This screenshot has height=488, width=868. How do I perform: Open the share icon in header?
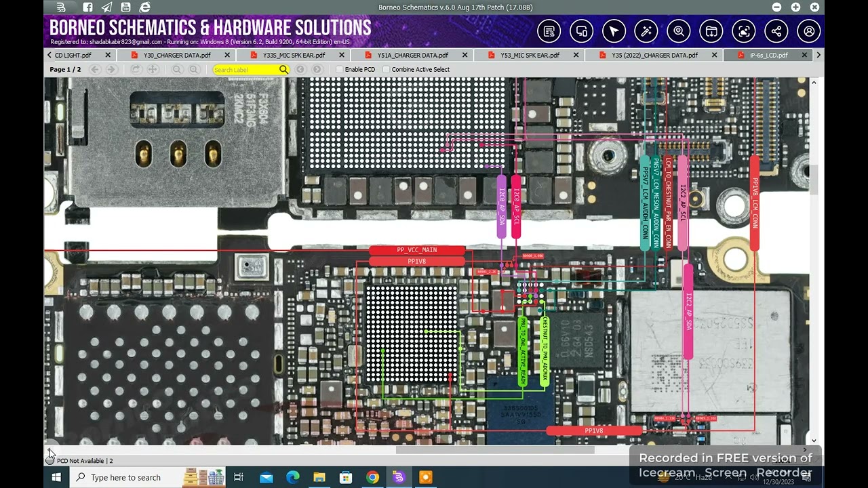pyautogui.click(x=776, y=31)
